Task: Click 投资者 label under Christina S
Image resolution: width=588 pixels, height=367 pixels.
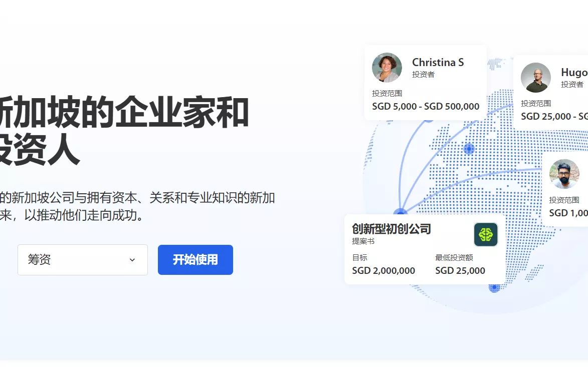Action: (x=424, y=75)
